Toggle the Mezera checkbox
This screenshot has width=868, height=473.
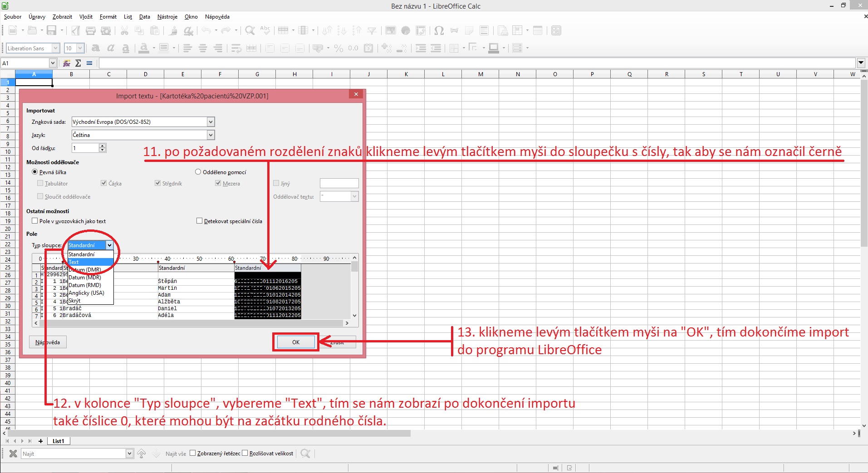point(218,183)
